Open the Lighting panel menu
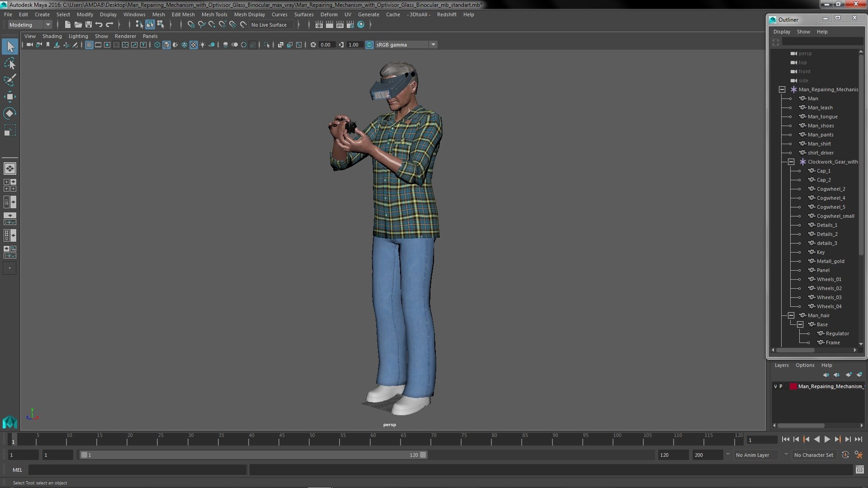 coord(78,36)
